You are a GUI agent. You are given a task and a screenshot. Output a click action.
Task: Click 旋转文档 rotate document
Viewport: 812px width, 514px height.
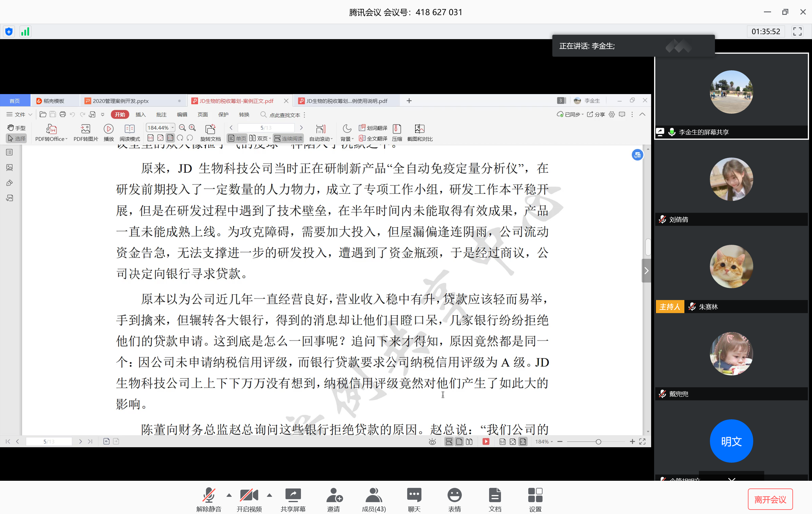click(x=210, y=133)
